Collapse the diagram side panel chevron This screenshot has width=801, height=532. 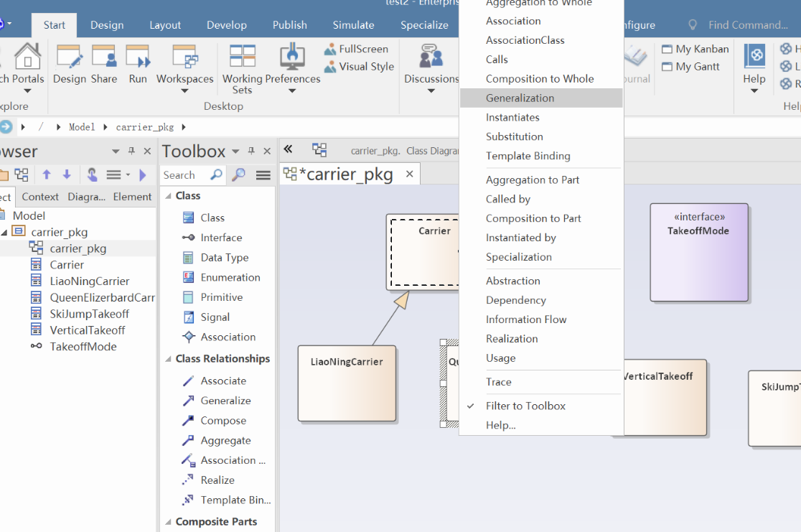(x=288, y=149)
